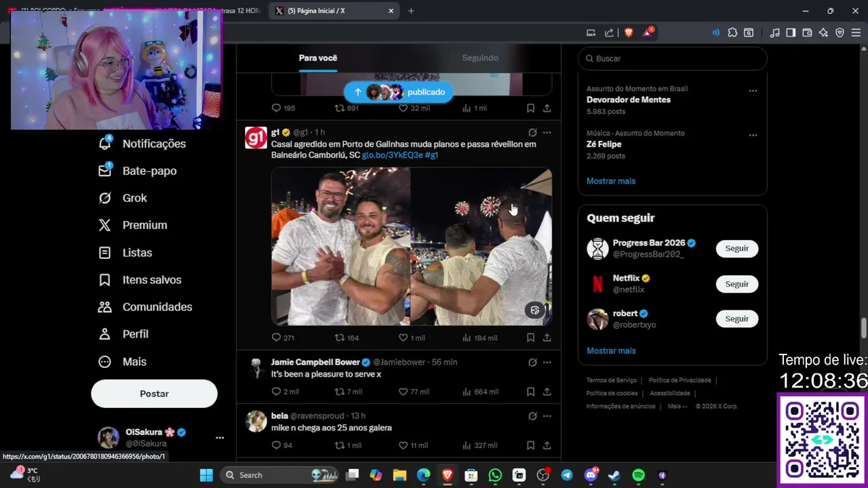The height and width of the screenshot is (488, 868).
Task: Open the Brave Shields lion icon
Action: [x=627, y=33]
